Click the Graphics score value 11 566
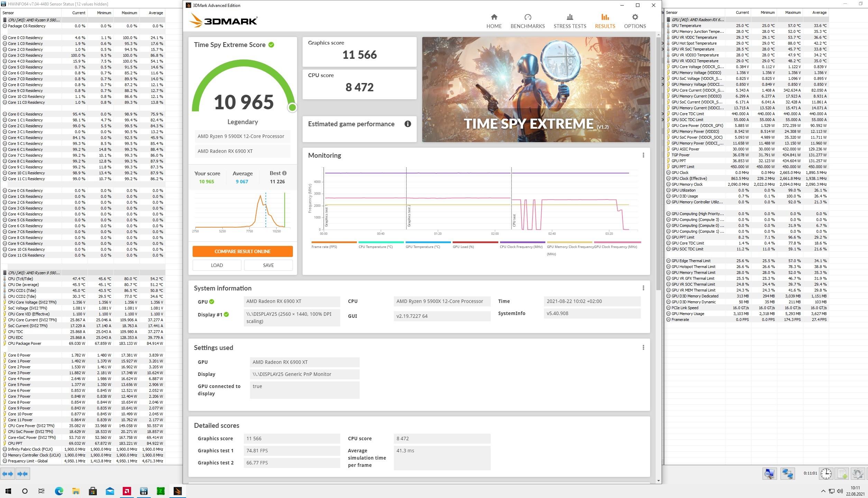This screenshot has width=868, height=498. tap(359, 55)
